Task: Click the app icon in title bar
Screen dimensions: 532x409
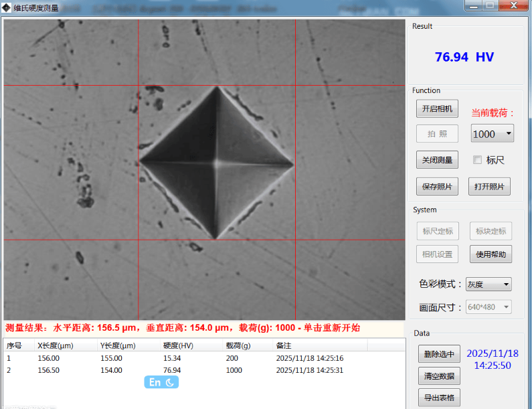Action: pos(7,8)
